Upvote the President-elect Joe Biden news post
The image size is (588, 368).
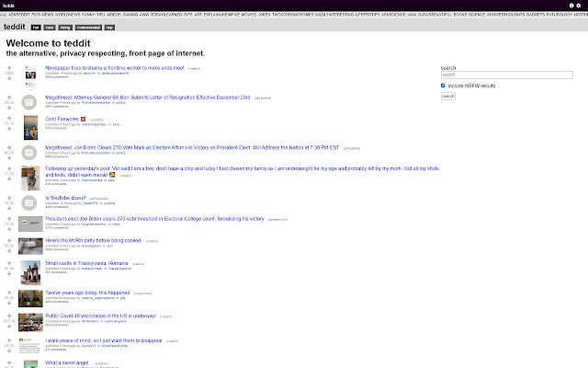pyautogui.click(x=9, y=219)
